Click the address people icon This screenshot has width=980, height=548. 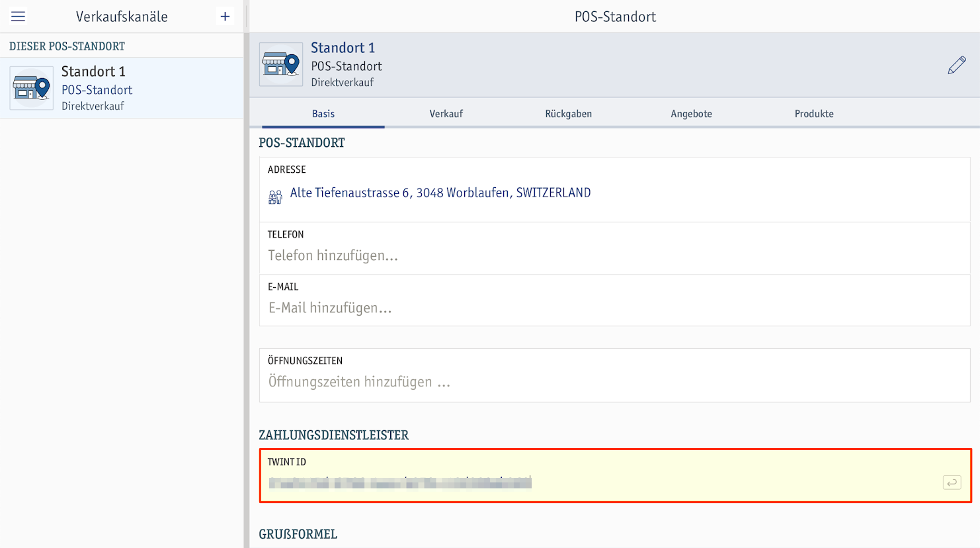pos(275,197)
